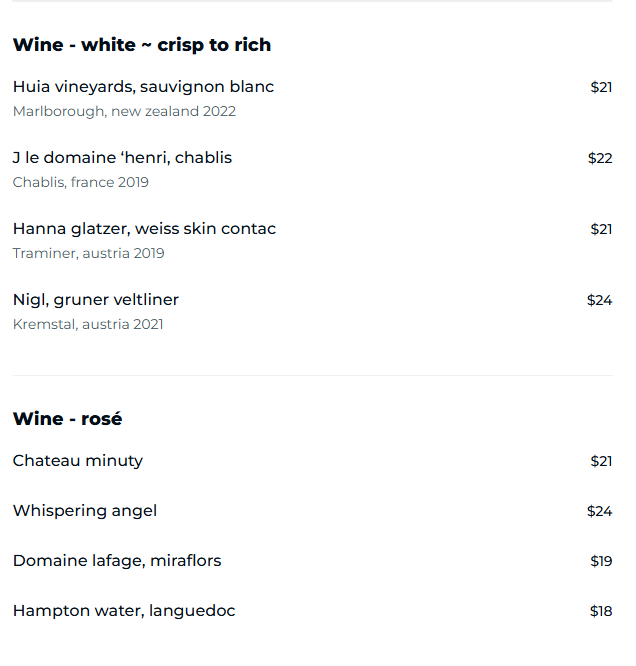Viewport: 636px width, 666px height.
Task: Open Hanna glatzer weiss skin contac item
Action: [x=144, y=229]
